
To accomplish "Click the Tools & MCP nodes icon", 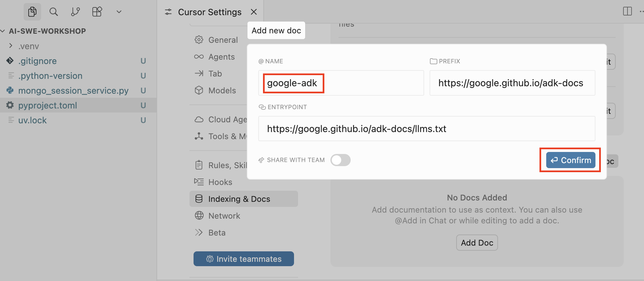I will coord(199,136).
